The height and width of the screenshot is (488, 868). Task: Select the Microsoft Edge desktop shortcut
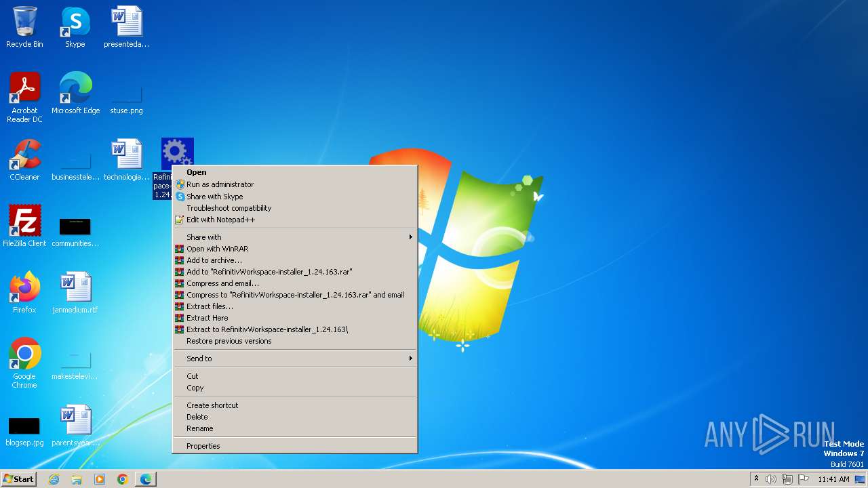click(75, 93)
